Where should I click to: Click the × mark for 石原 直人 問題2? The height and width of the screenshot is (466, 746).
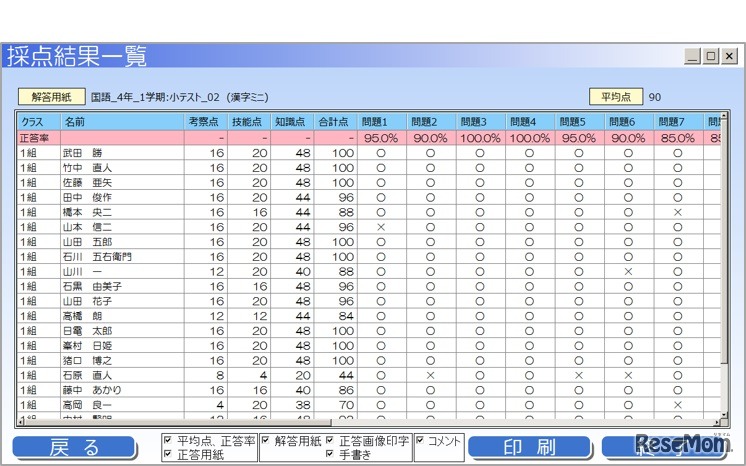(x=431, y=375)
